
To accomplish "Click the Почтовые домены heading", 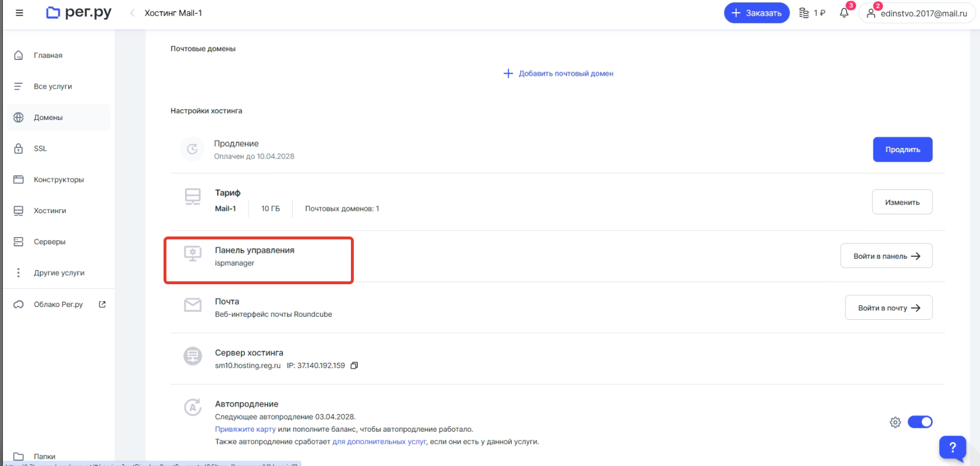I will [x=203, y=49].
